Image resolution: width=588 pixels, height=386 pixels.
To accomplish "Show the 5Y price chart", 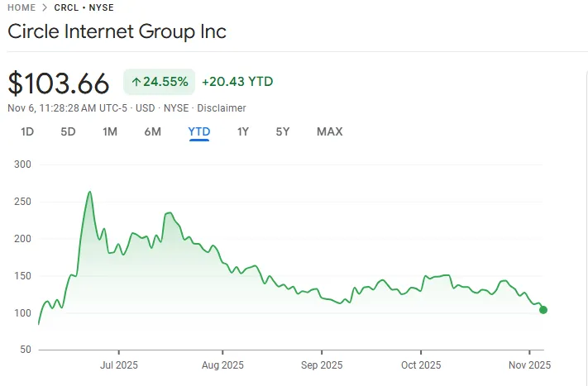I will click(x=283, y=131).
